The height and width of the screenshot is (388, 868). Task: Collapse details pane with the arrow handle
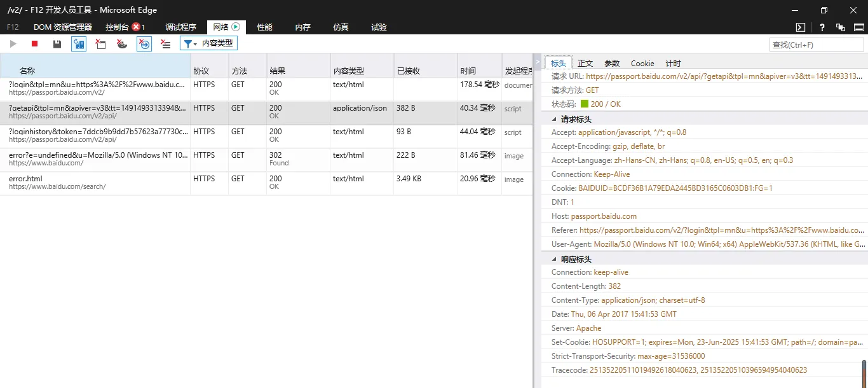click(538, 62)
